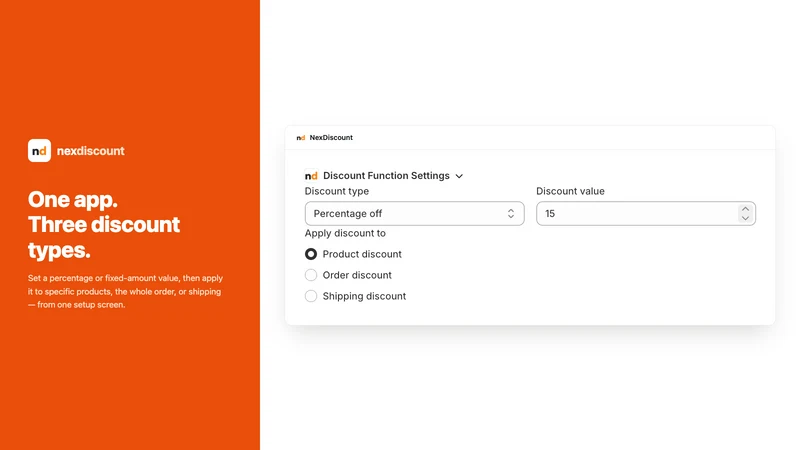
Task: Open the Discount type dropdown
Action: 414,213
